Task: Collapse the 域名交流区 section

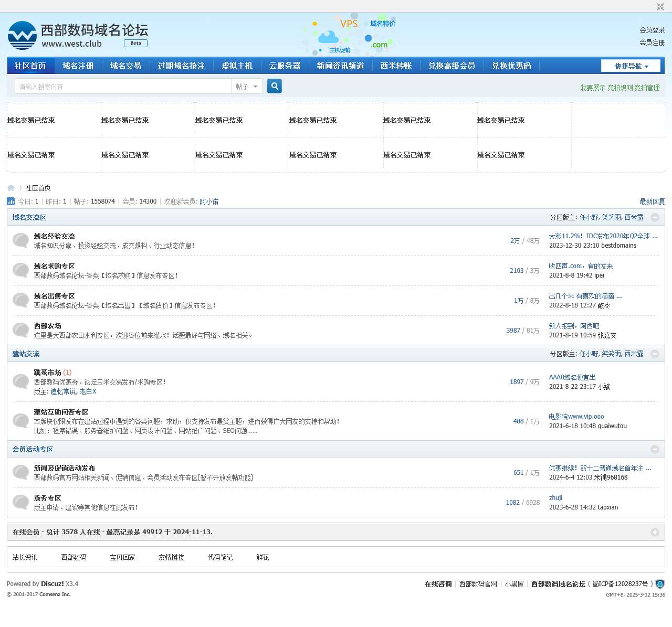Action: [655, 217]
